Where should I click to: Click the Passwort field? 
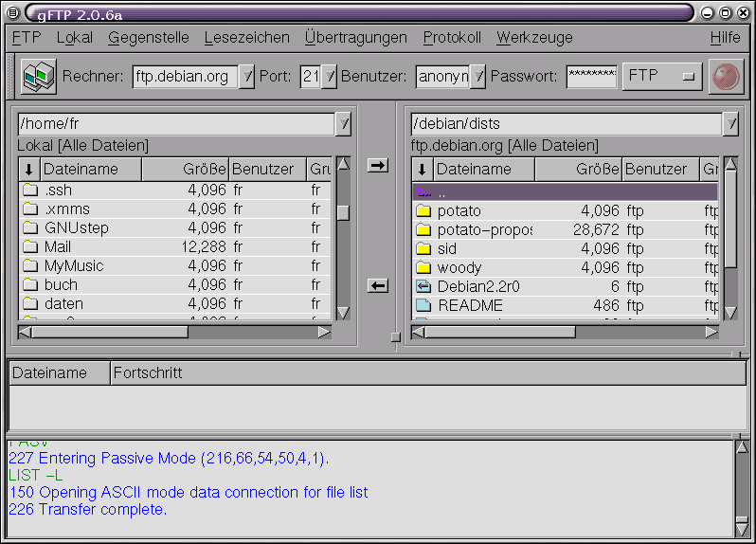592,76
